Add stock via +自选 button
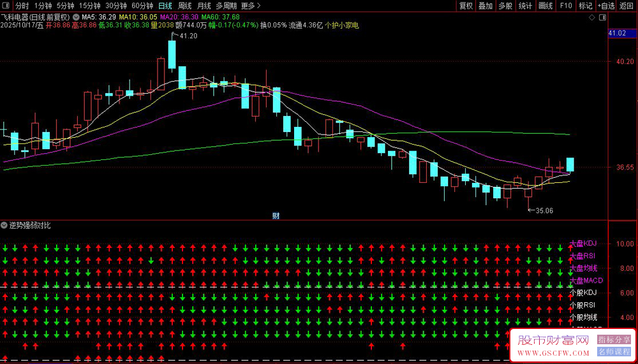638x364 pixels. [x=606, y=6]
